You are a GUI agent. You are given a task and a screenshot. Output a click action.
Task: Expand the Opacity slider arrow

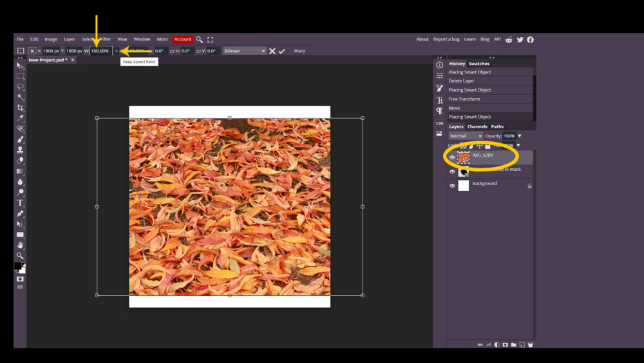(x=520, y=136)
